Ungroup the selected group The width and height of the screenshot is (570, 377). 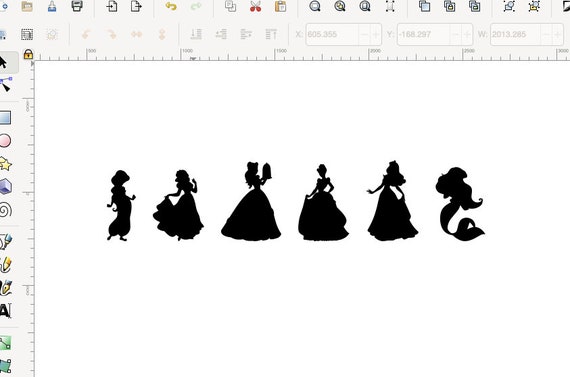click(x=534, y=6)
